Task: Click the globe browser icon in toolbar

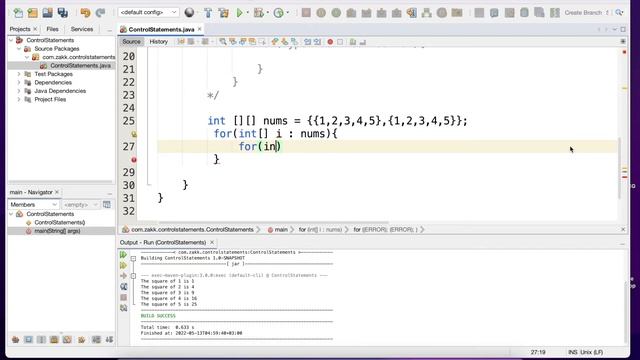Action: [x=189, y=13]
